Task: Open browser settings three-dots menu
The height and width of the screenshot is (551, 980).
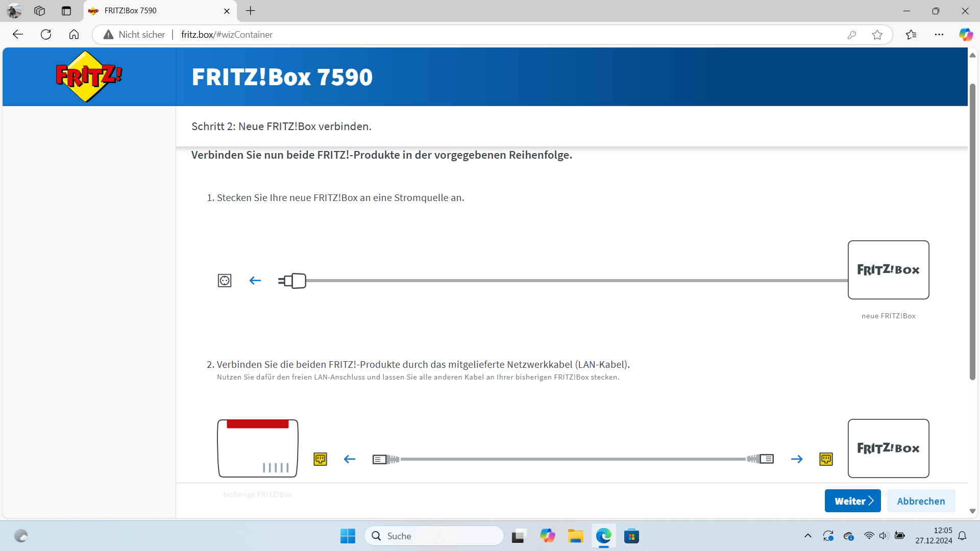Action: pos(939,35)
